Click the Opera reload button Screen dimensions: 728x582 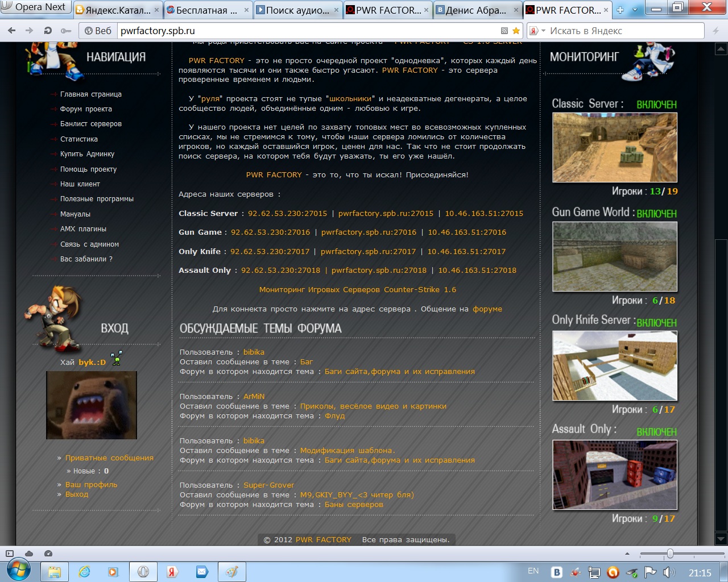pos(48,31)
